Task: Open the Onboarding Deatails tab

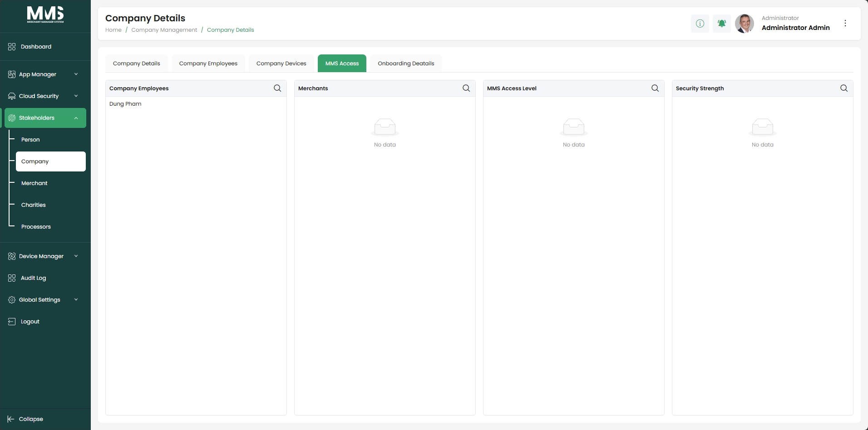Action: click(x=406, y=64)
